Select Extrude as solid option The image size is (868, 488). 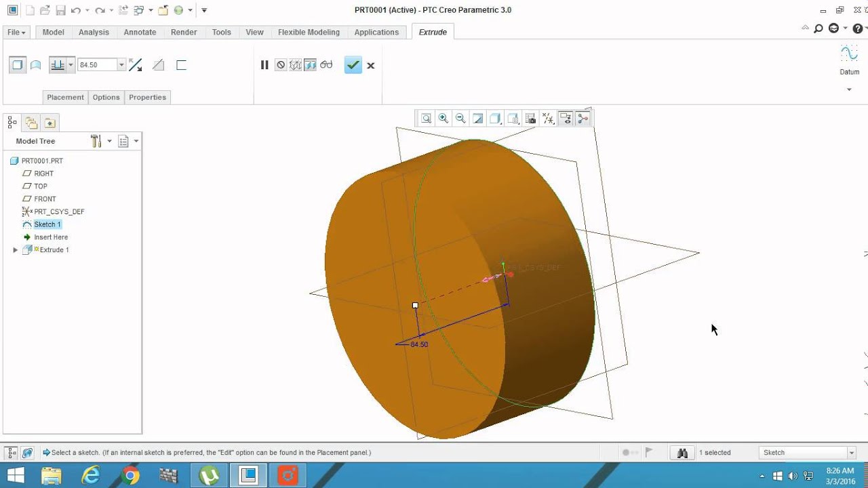[x=18, y=65]
